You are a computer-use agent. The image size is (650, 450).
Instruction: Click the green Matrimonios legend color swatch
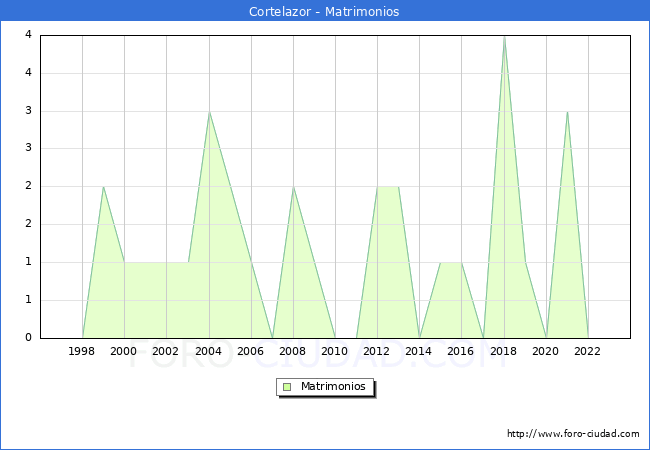tap(287, 386)
